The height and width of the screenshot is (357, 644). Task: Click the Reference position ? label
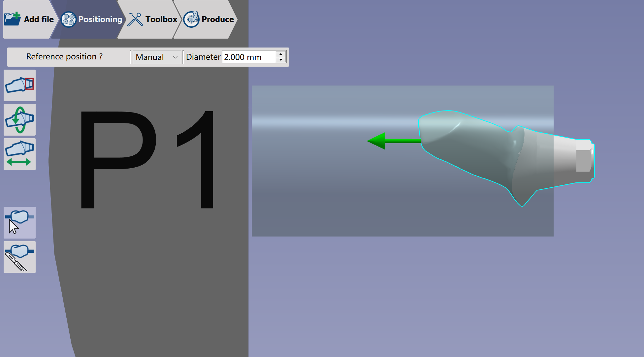click(64, 57)
